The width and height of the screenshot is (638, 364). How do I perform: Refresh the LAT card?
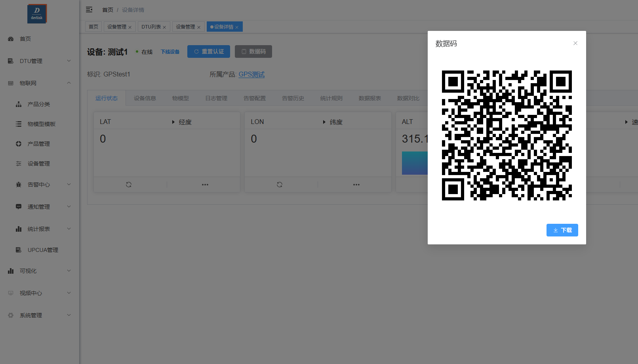click(x=129, y=185)
